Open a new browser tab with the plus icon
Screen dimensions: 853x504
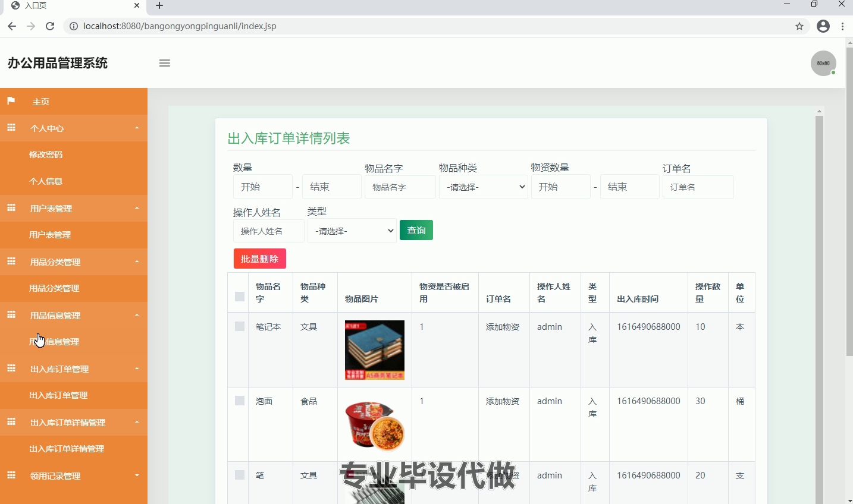coord(159,6)
